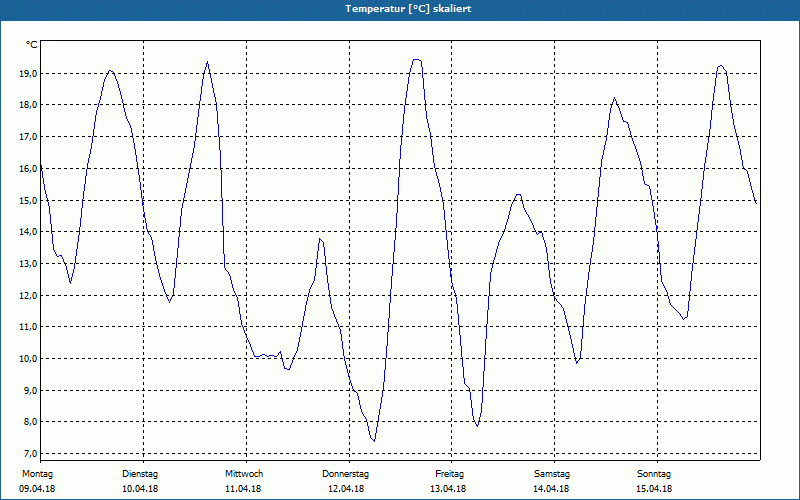Viewport: 800px width, 500px height.
Task: Click the 15,0 y-axis value
Action: point(28,201)
